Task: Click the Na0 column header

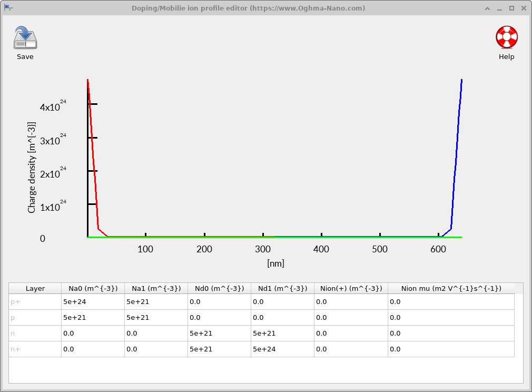Action: (x=93, y=288)
